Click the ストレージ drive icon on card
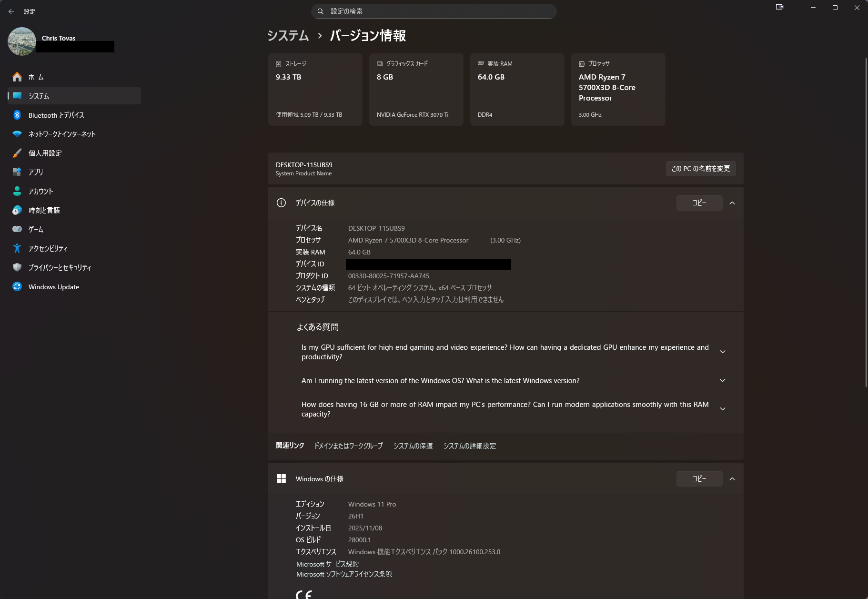This screenshot has height=599, width=868. tap(279, 64)
